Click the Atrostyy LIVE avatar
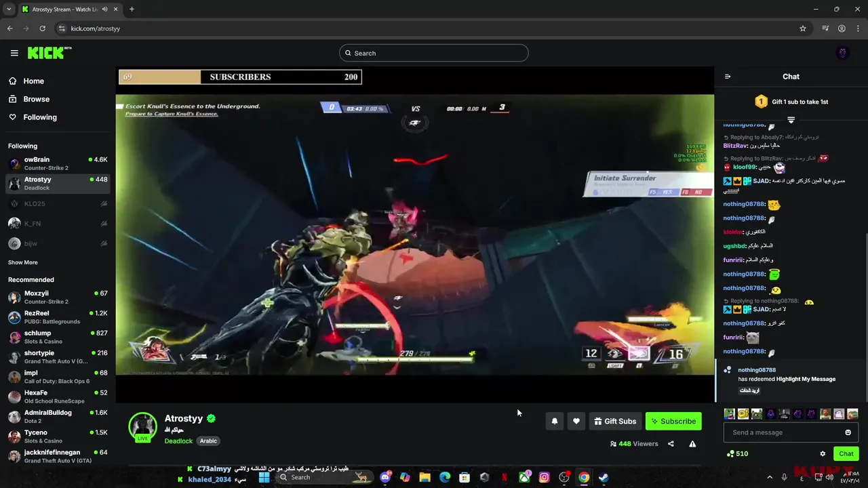868x488 pixels. (142, 426)
